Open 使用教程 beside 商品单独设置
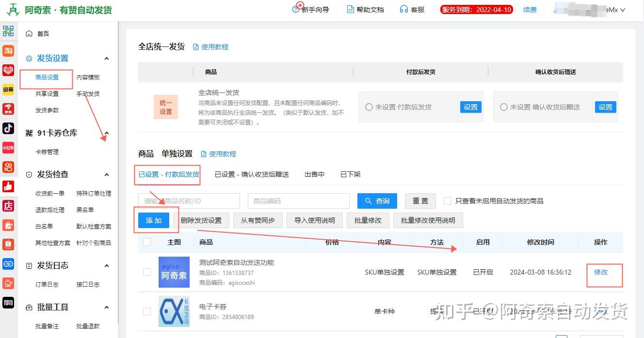644x338 pixels. [218, 154]
